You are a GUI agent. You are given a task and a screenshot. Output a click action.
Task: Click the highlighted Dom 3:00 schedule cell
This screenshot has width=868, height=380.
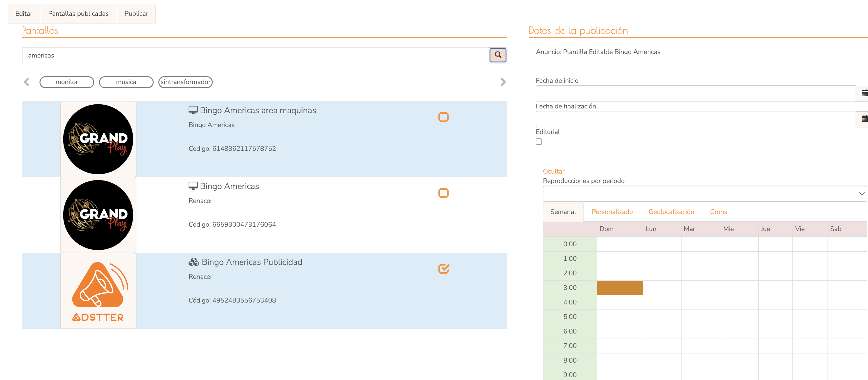pyautogui.click(x=620, y=288)
